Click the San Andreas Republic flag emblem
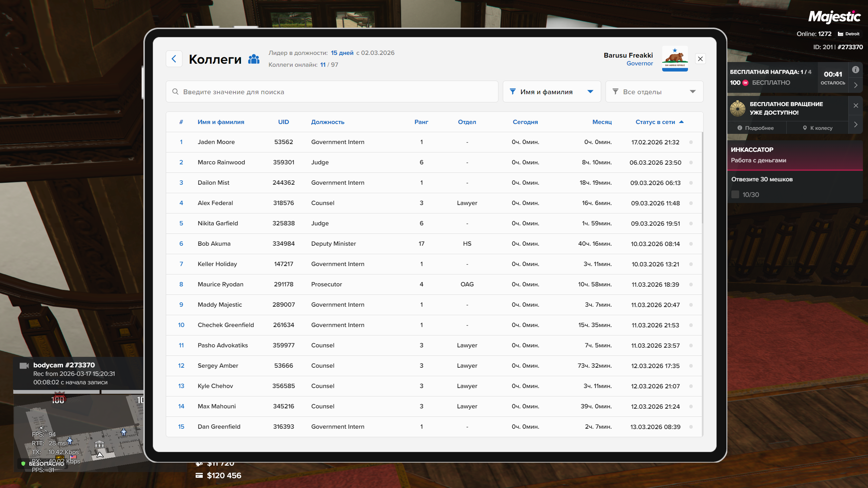The width and height of the screenshot is (868, 488). point(675,59)
